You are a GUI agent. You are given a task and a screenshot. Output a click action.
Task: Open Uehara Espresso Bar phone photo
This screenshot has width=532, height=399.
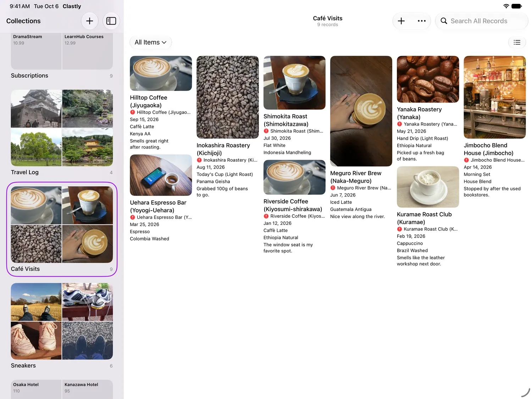click(161, 175)
